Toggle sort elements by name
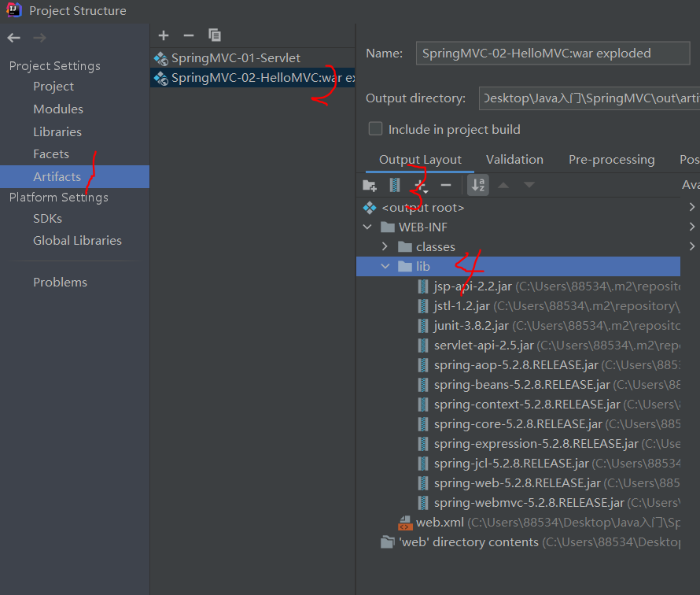 pyautogui.click(x=478, y=185)
